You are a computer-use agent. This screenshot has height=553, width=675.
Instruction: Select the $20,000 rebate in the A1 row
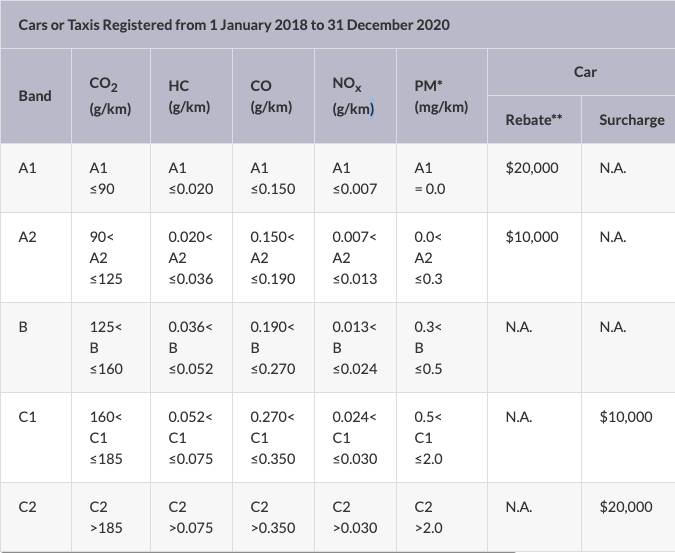click(532, 168)
